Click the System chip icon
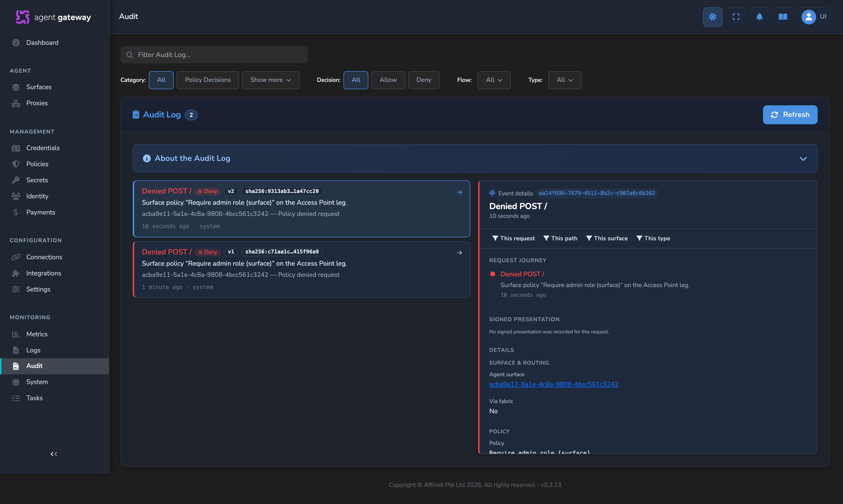The width and height of the screenshot is (843, 504). pyautogui.click(x=16, y=382)
